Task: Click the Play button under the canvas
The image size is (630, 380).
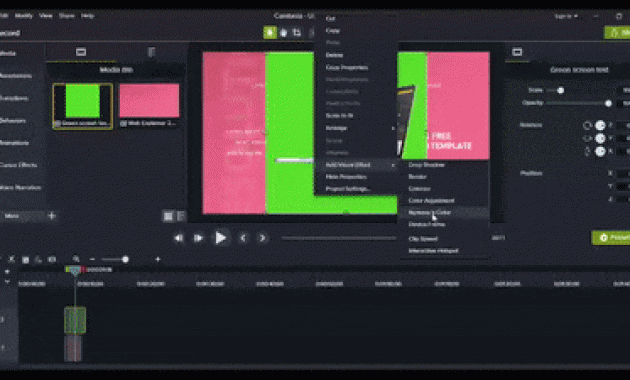Action: [220, 238]
